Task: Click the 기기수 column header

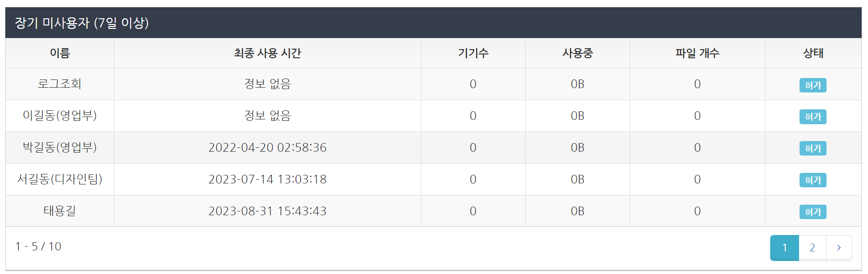Action: [473, 53]
